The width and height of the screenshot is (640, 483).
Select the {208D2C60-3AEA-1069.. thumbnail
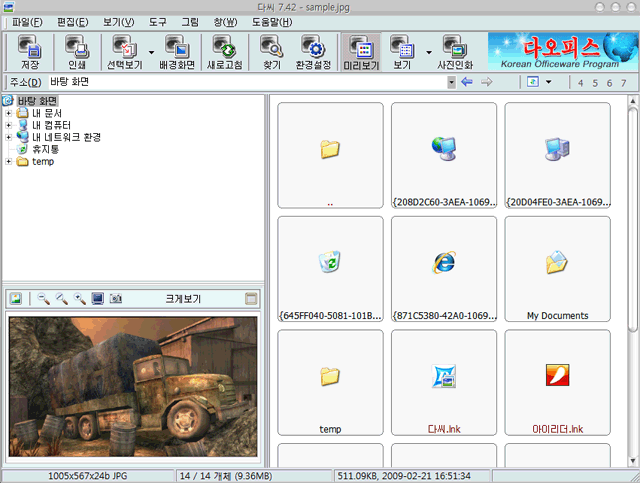click(x=444, y=155)
